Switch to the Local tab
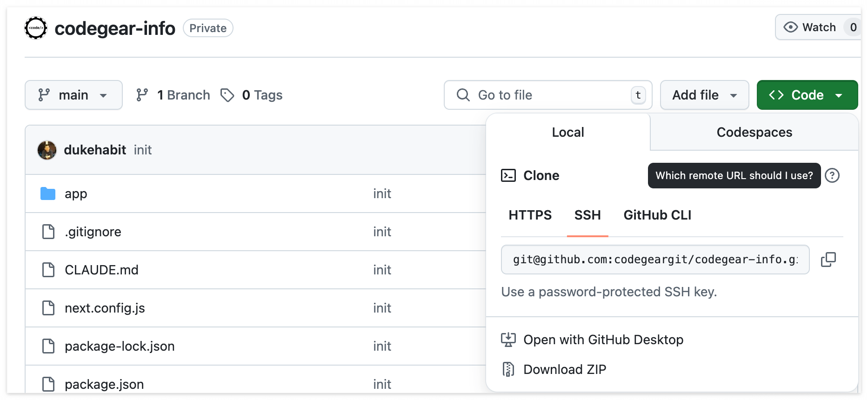The image size is (868, 400). coord(568,132)
